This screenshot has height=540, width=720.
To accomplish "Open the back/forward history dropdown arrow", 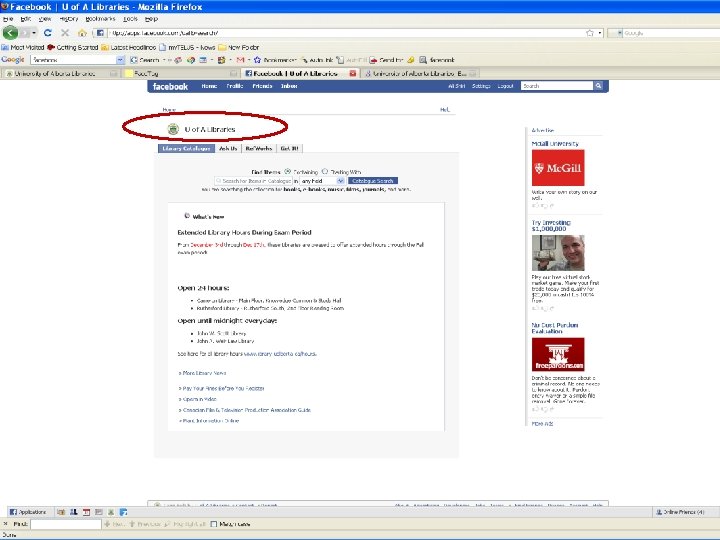I will tap(34, 33).
